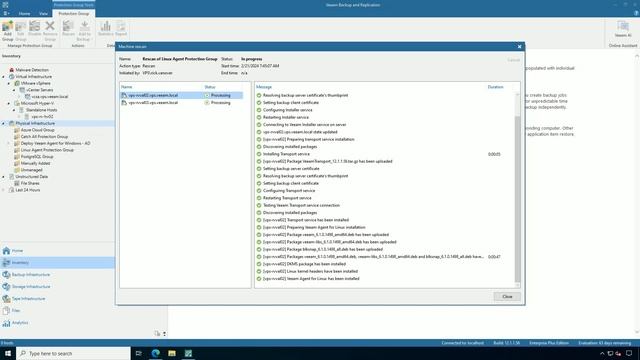Select PostgreSQL Group tree item
This screenshot has height=360, width=640.
pyautogui.click(x=37, y=157)
